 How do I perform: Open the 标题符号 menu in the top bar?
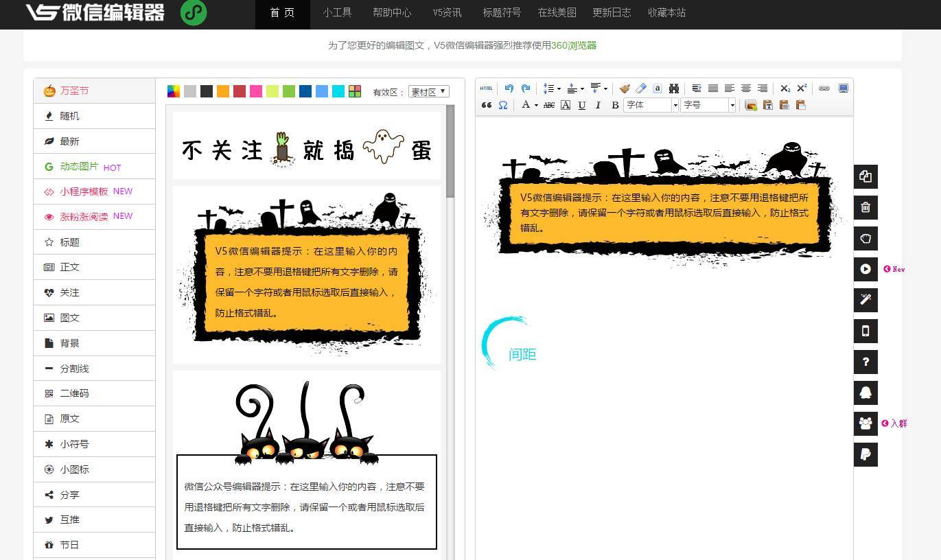click(502, 12)
